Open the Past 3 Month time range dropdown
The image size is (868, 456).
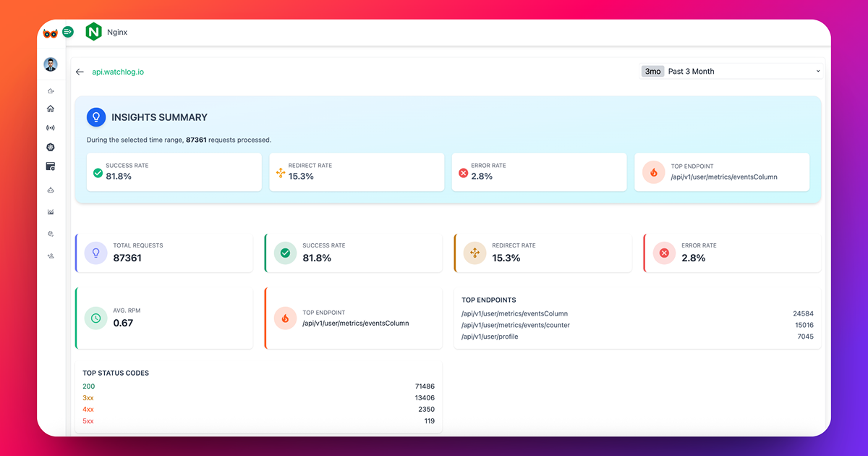point(731,71)
